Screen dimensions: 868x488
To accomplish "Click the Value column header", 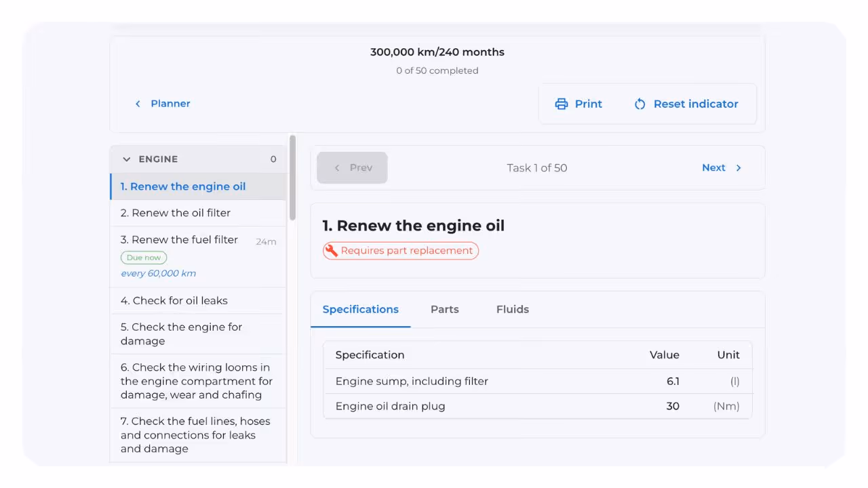I will pos(665,355).
